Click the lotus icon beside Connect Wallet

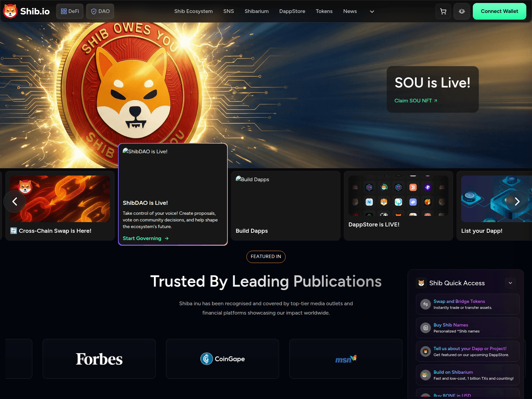pos(462,11)
